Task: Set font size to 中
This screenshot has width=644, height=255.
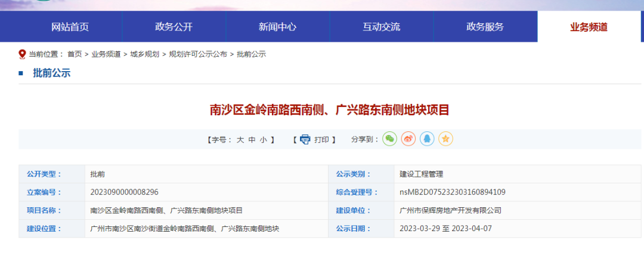Action: click(252, 140)
